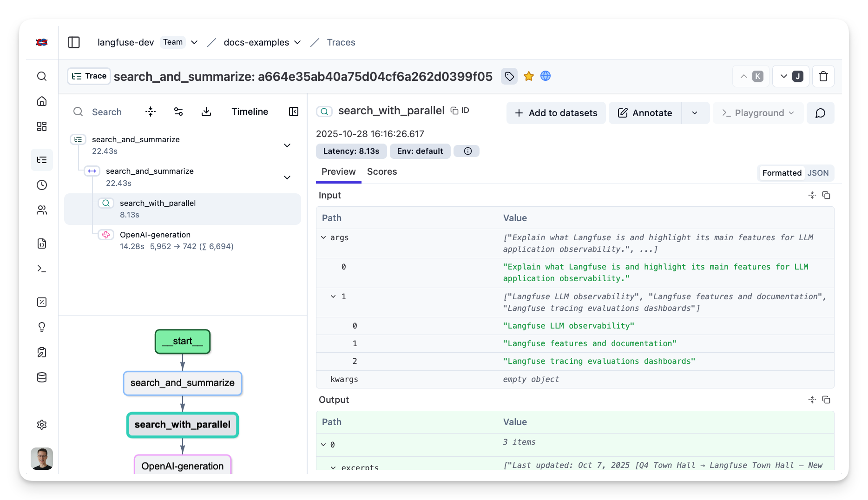Open the Timeline view
The width and height of the screenshot is (868, 500).
click(x=250, y=112)
